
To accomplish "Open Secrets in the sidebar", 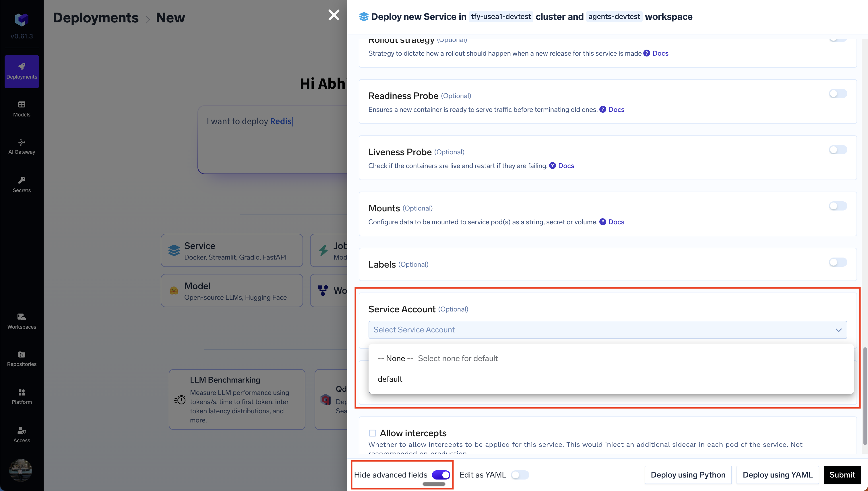I will coord(22,184).
